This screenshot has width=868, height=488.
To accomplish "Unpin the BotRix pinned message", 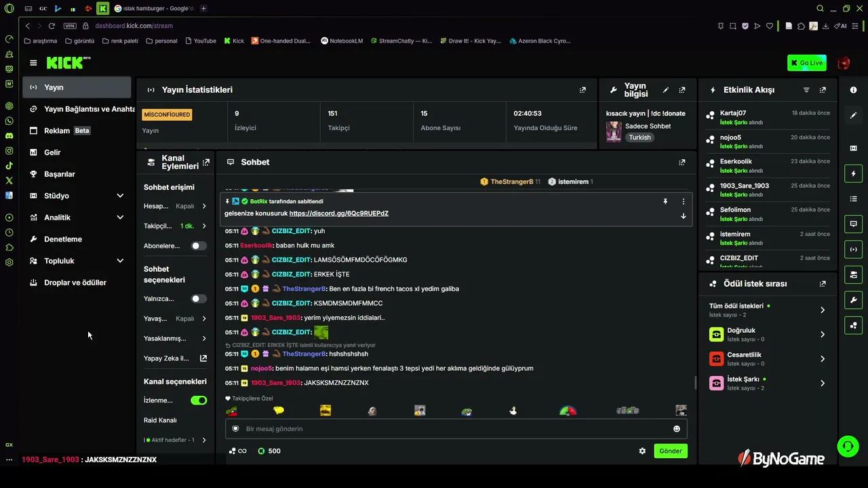I will tap(665, 201).
